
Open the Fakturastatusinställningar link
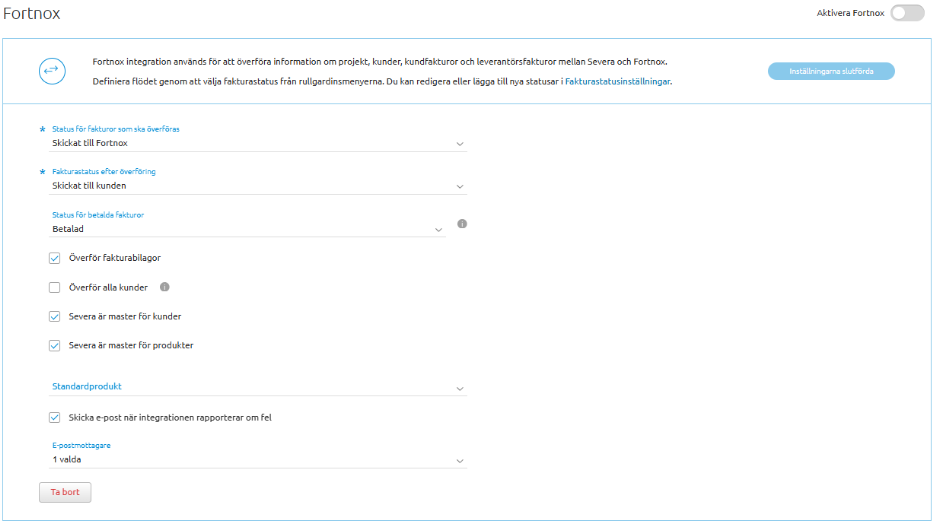point(618,82)
